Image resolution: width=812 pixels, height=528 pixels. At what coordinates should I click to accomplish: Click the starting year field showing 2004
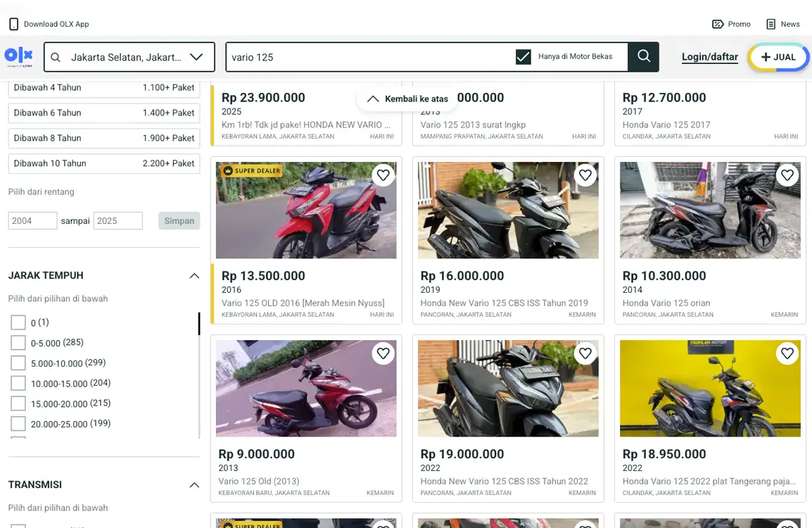pos(32,221)
